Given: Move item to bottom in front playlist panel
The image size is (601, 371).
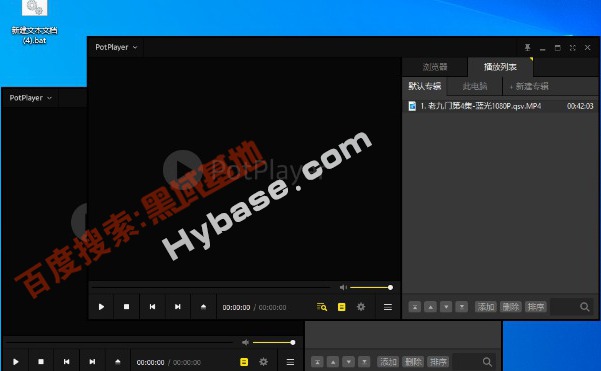Looking at the screenshot, I should (462, 307).
